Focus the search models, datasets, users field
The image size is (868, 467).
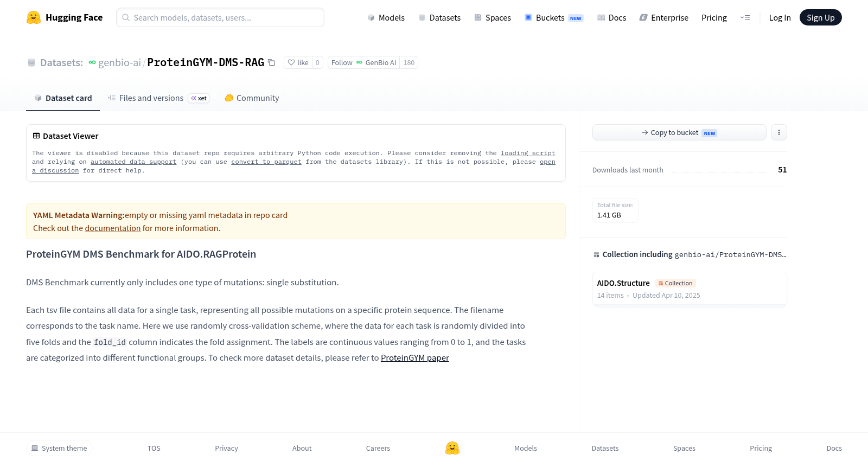[x=220, y=17]
